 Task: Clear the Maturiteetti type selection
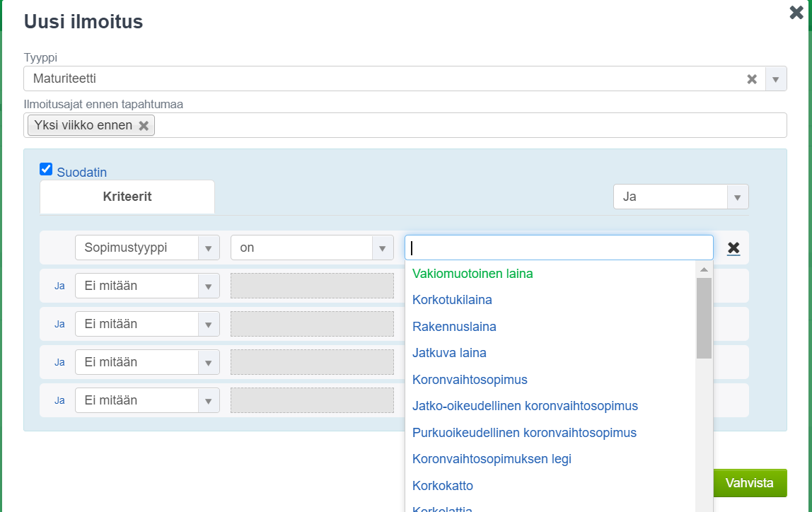(x=752, y=79)
